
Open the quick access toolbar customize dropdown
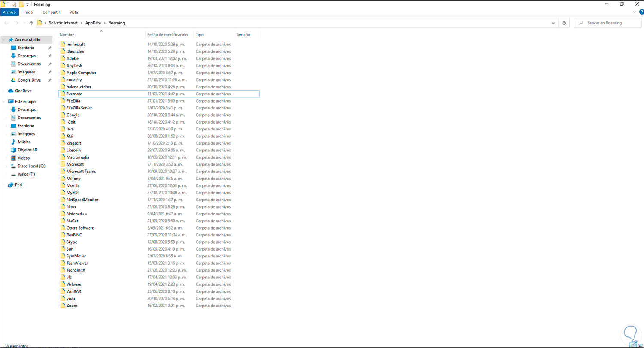pyautogui.click(x=27, y=5)
